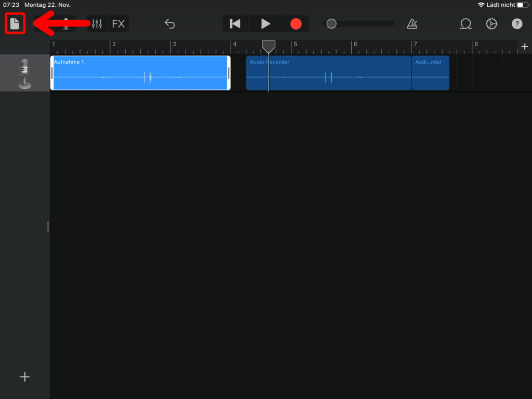Start recording with the red Record button
Viewport: 532px width, 399px height.
[x=296, y=24]
